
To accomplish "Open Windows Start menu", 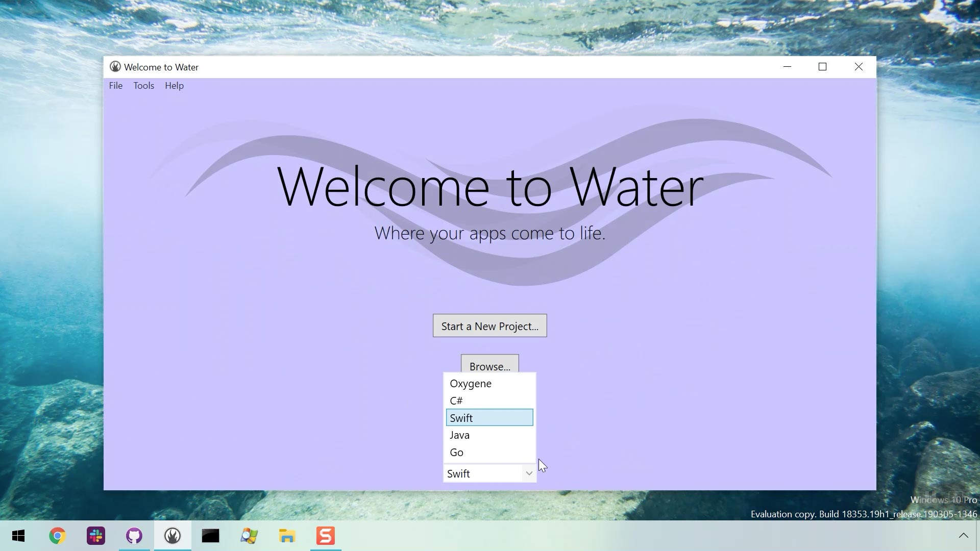I will coord(19,536).
